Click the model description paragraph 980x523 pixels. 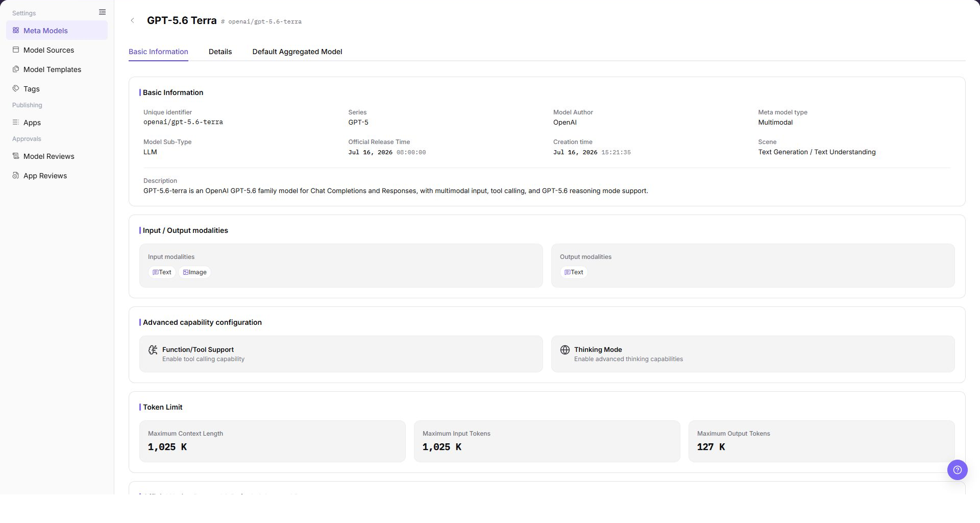click(x=396, y=191)
